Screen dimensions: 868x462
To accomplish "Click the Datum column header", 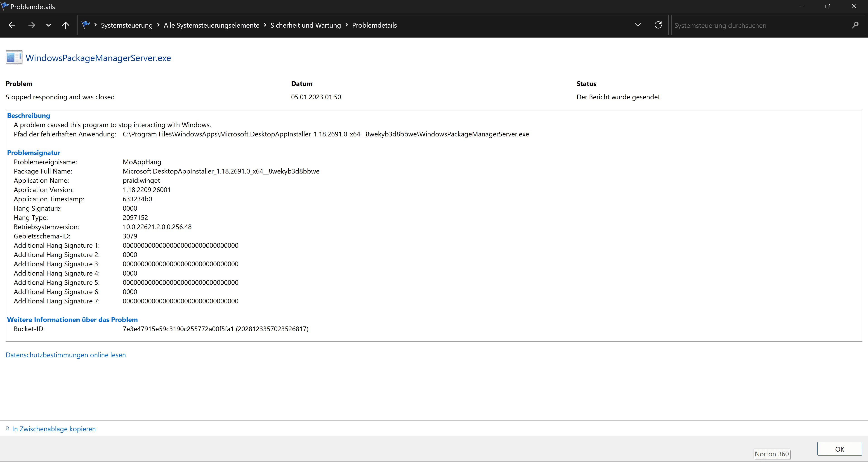I will (302, 83).
